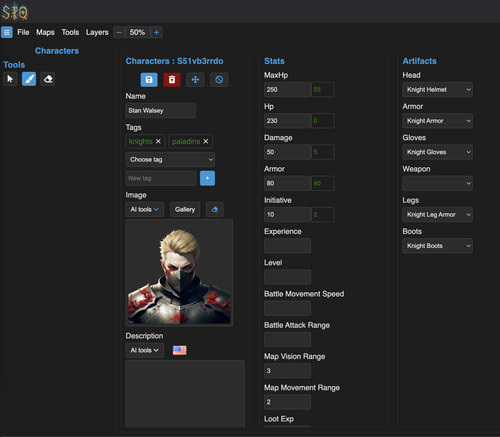
Task: Open the image Gallery button
Action: 185,209
